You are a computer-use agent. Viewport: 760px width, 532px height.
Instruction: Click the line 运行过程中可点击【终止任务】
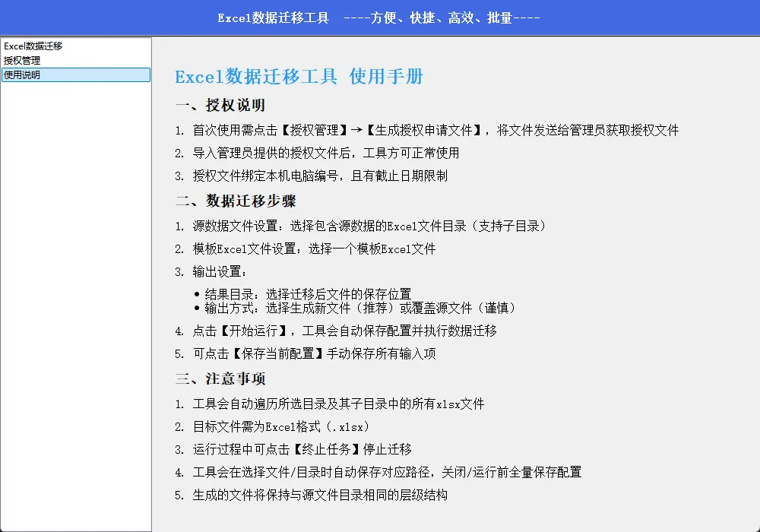pos(293,449)
